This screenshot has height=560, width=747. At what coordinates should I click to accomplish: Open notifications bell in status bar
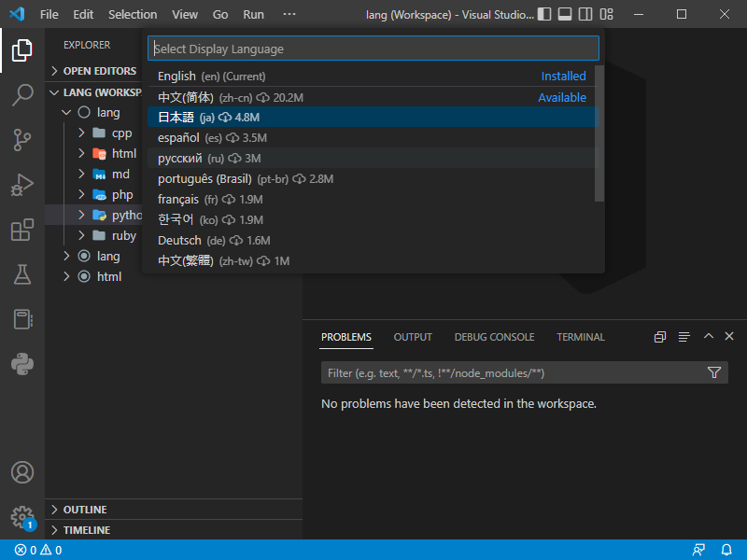(x=726, y=550)
